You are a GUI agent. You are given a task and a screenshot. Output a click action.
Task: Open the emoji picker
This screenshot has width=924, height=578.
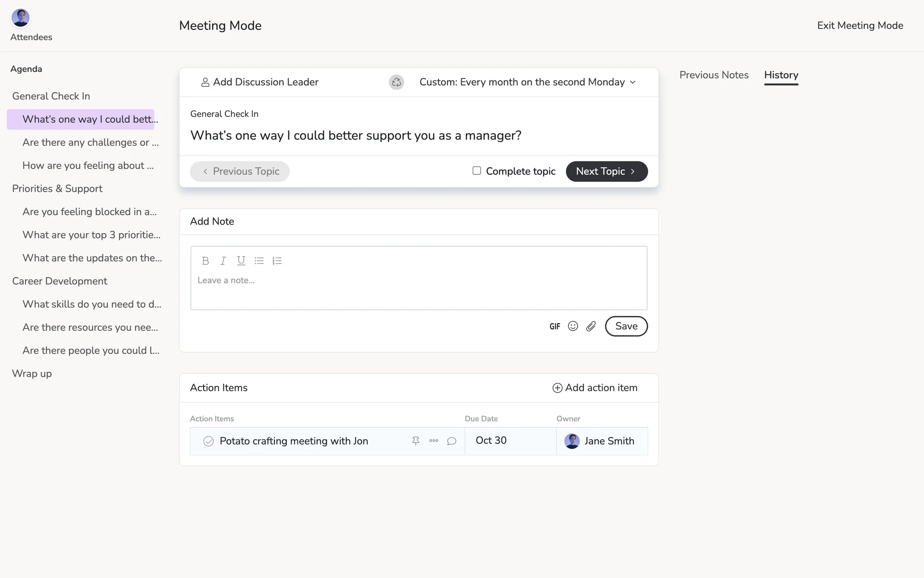[573, 326]
